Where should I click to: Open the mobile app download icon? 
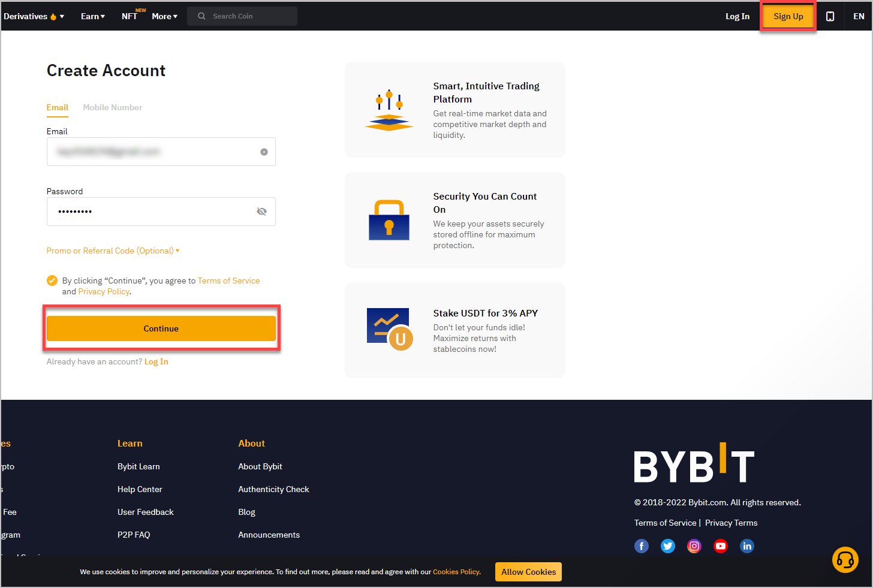coord(830,16)
